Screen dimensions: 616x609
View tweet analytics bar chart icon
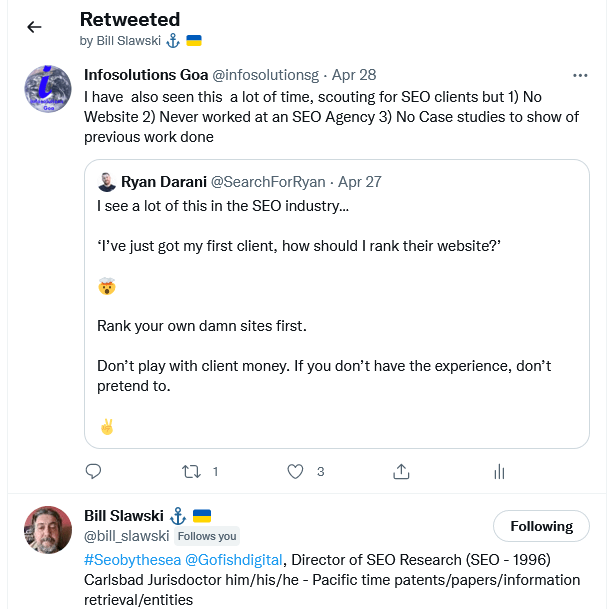(x=499, y=471)
